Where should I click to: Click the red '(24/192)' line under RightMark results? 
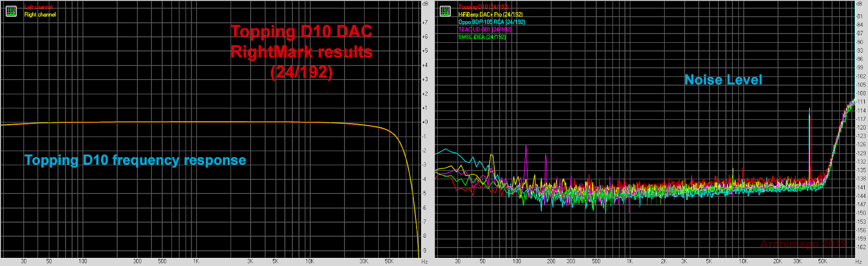tap(302, 72)
